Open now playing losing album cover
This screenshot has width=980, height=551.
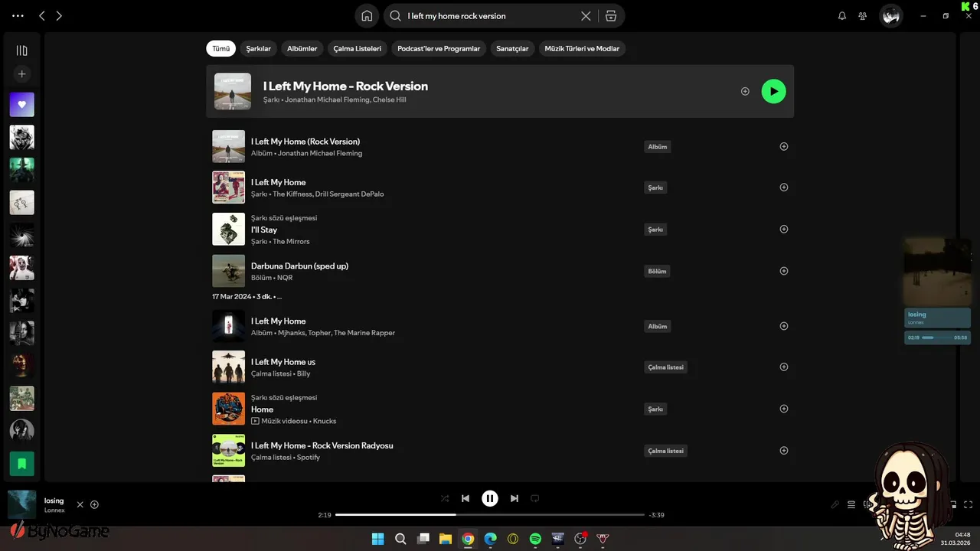pyautogui.click(x=21, y=504)
